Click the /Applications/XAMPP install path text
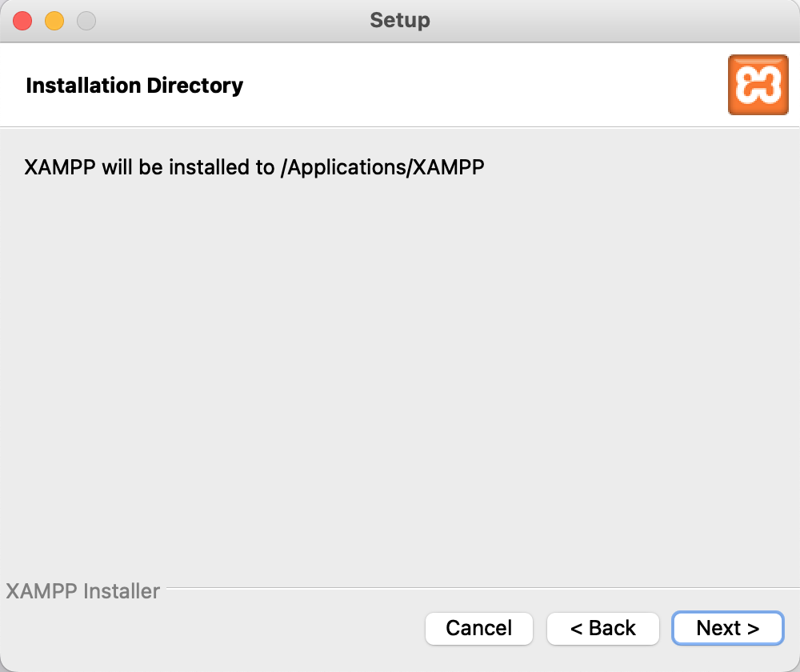 [382, 167]
